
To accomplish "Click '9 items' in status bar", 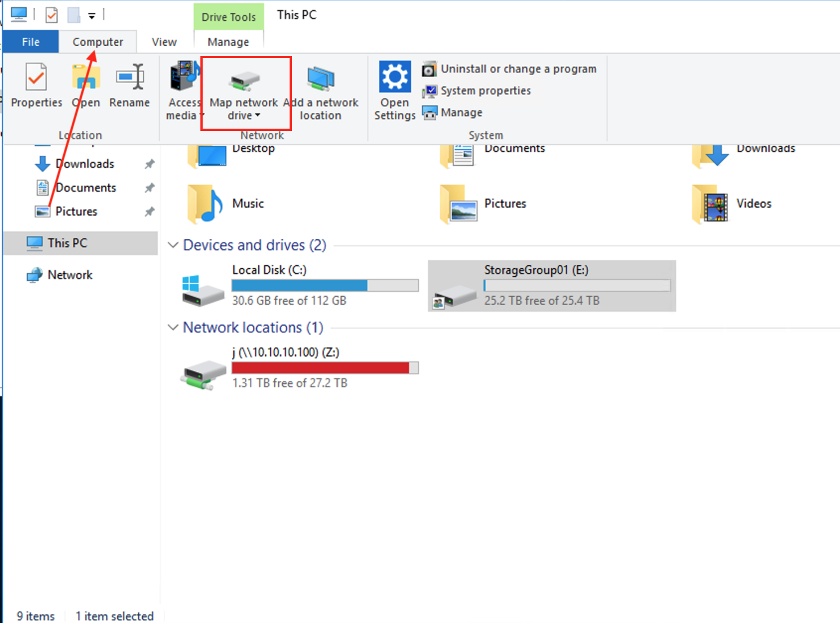I will [36, 616].
